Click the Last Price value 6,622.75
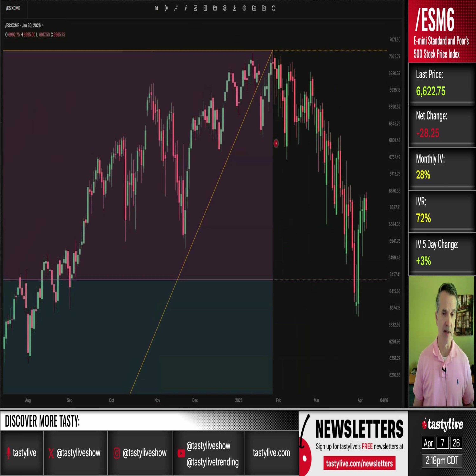Image resolution: width=476 pixels, height=476 pixels. pyautogui.click(x=431, y=91)
